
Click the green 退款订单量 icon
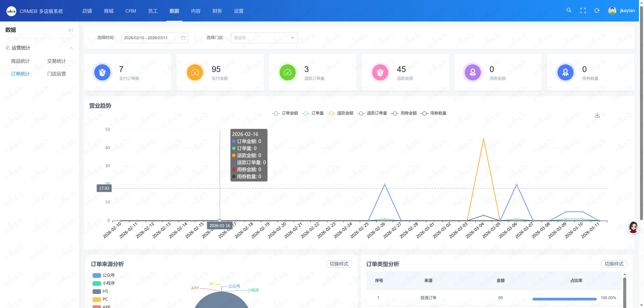[x=287, y=72]
